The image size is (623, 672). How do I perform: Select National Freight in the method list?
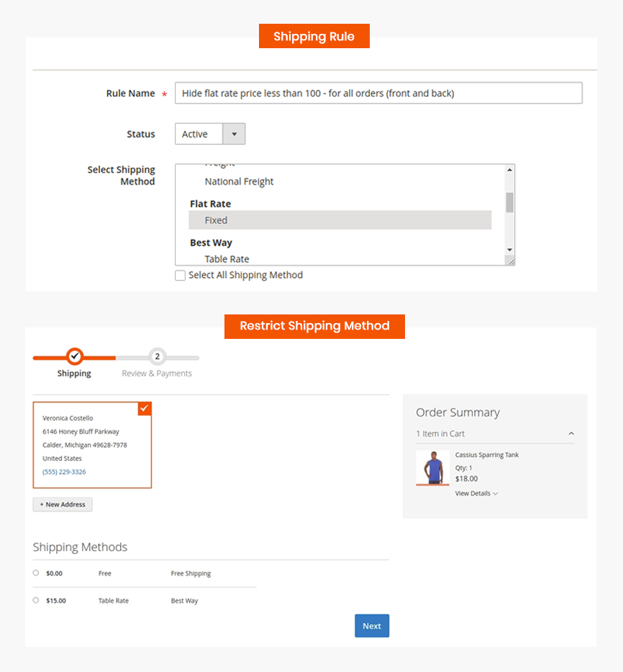[239, 181]
